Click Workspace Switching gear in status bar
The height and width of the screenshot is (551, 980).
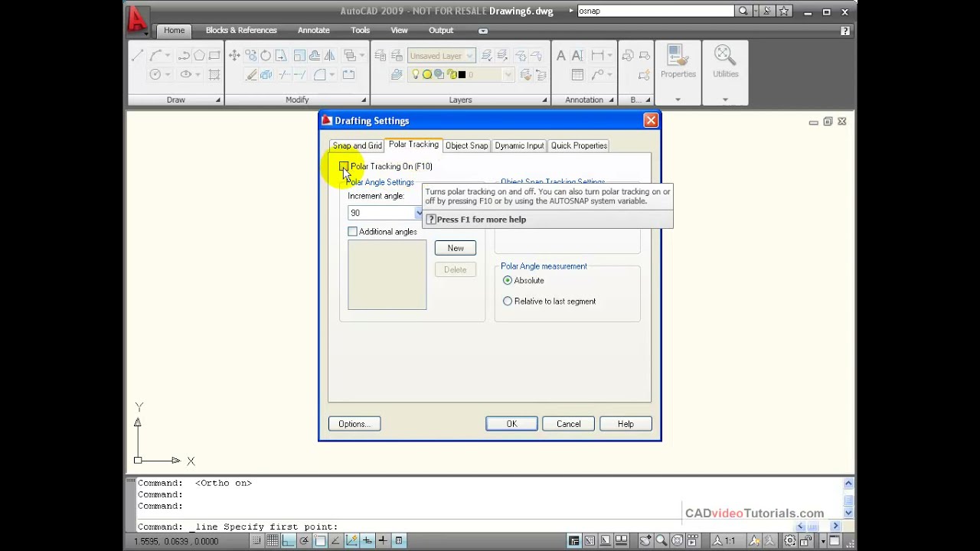pyautogui.click(x=789, y=540)
